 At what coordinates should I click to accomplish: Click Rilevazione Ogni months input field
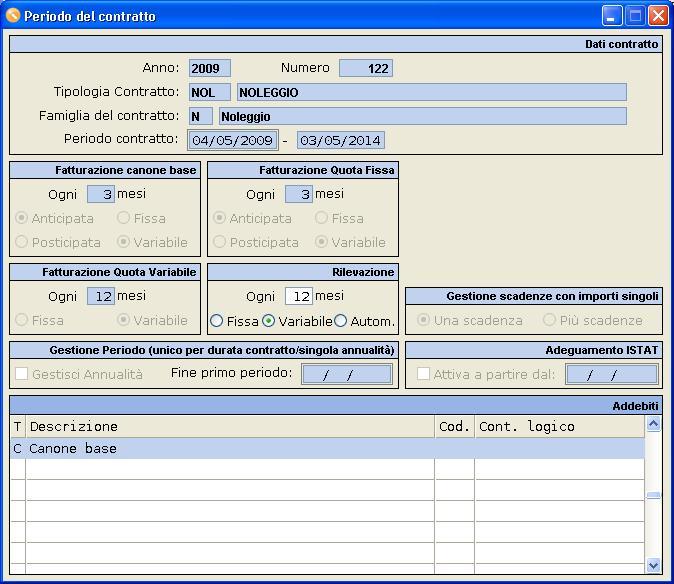click(x=299, y=296)
